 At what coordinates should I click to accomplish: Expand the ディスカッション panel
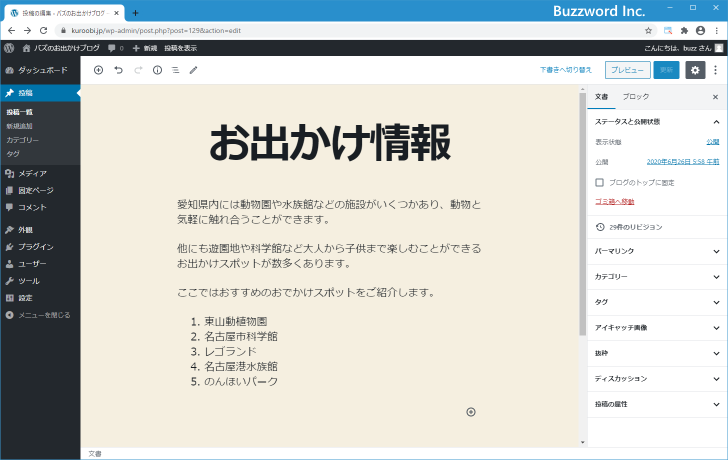point(657,379)
